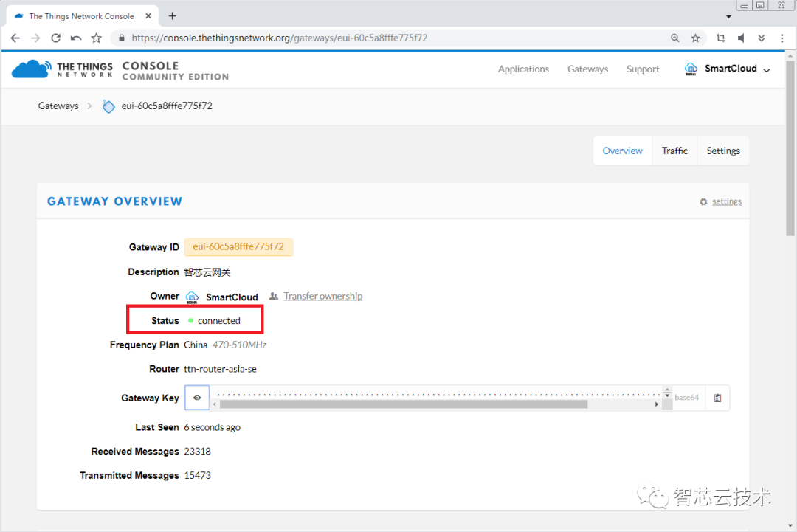Open browser menu with three dots
Image resolution: width=797 pixels, height=532 pixels.
782,38
